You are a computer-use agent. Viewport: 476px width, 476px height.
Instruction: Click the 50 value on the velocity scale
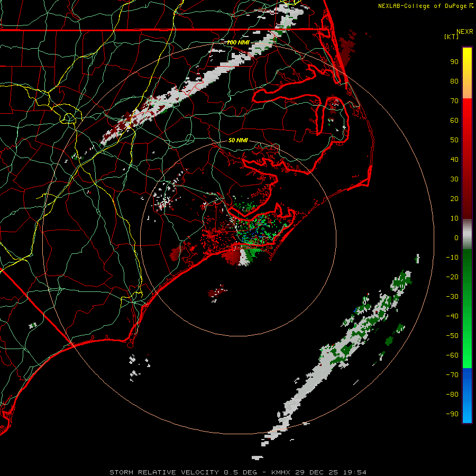point(454,140)
